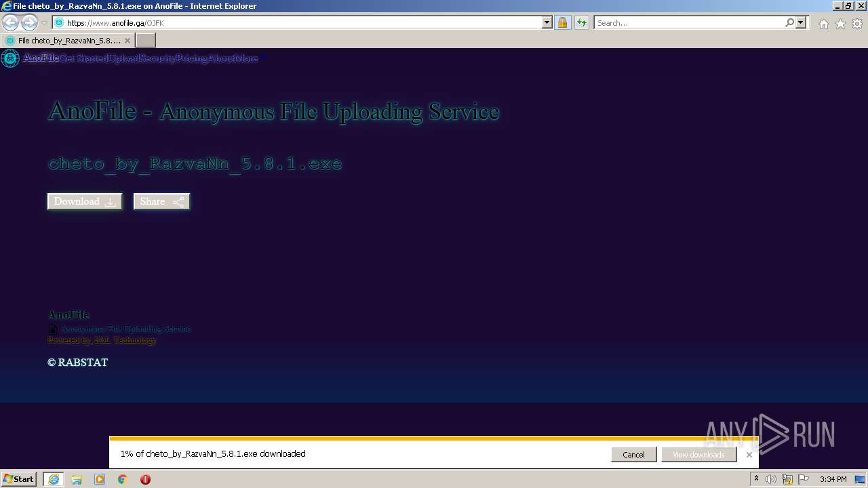
Task: Select the File cheto_by_RazvaNn tab
Action: click(67, 41)
